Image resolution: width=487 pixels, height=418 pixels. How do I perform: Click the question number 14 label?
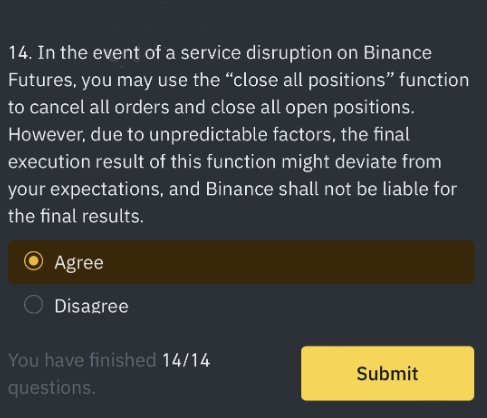point(20,53)
